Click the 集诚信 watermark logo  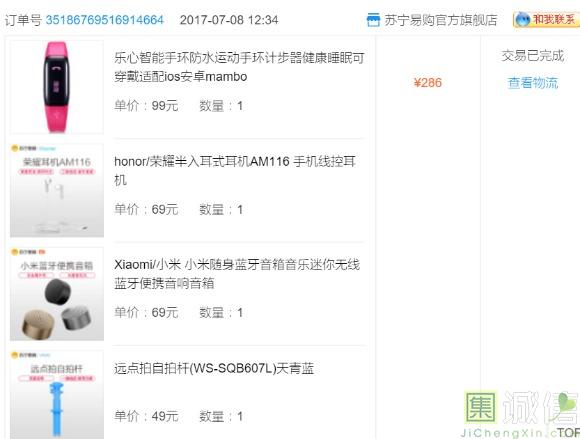click(521, 413)
